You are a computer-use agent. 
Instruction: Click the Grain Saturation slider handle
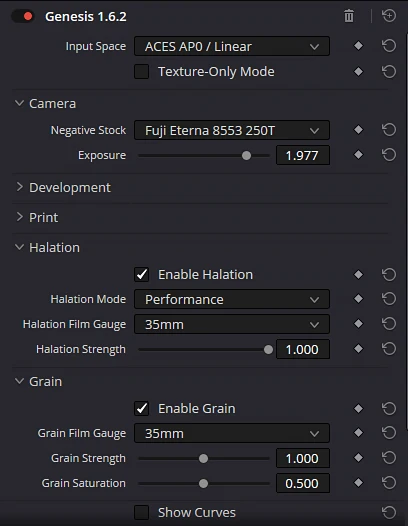pyautogui.click(x=203, y=483)
